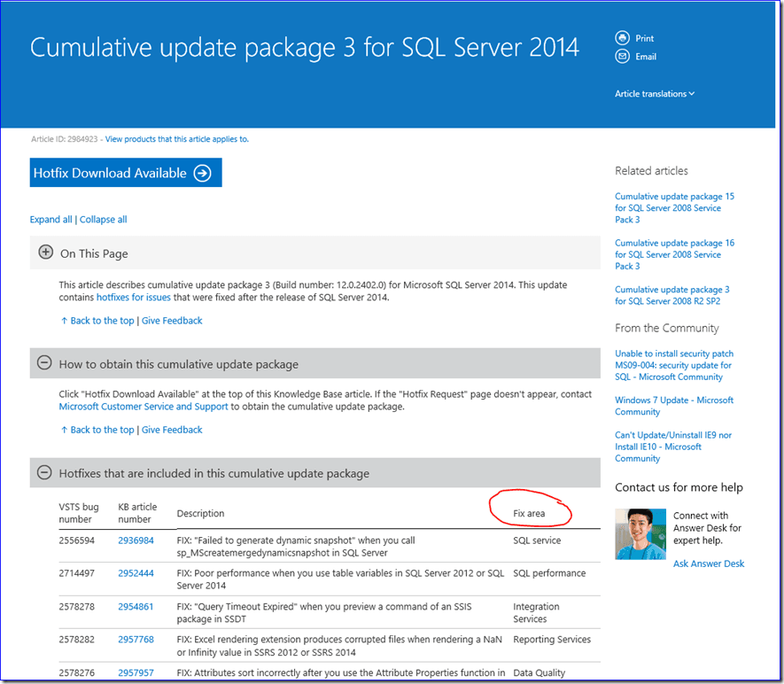Collapse How to obtain this cumulative update package
Screen dimensions: 784x684
[44, 363]
